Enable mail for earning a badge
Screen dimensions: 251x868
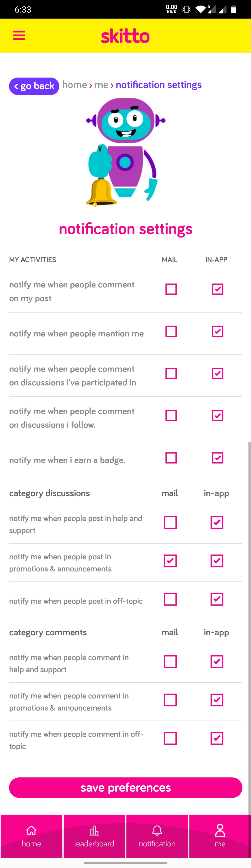pos(171,458)
